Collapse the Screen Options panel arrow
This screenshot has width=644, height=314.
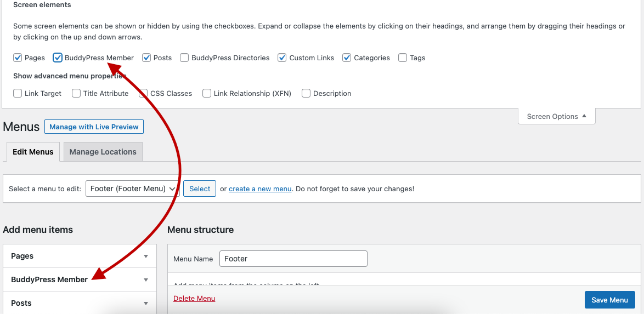584,116
